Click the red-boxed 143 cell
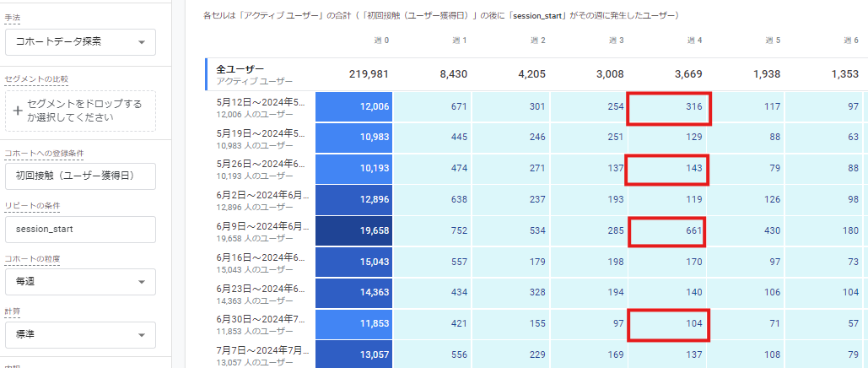This screenshot has height=368, width=868. click(667, 170)
